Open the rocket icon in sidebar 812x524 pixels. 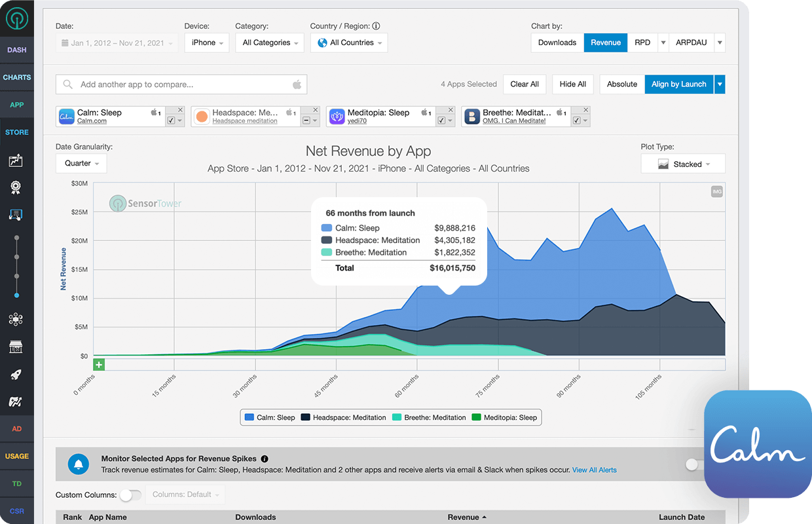pyautogui.click(x=16, y=375)
